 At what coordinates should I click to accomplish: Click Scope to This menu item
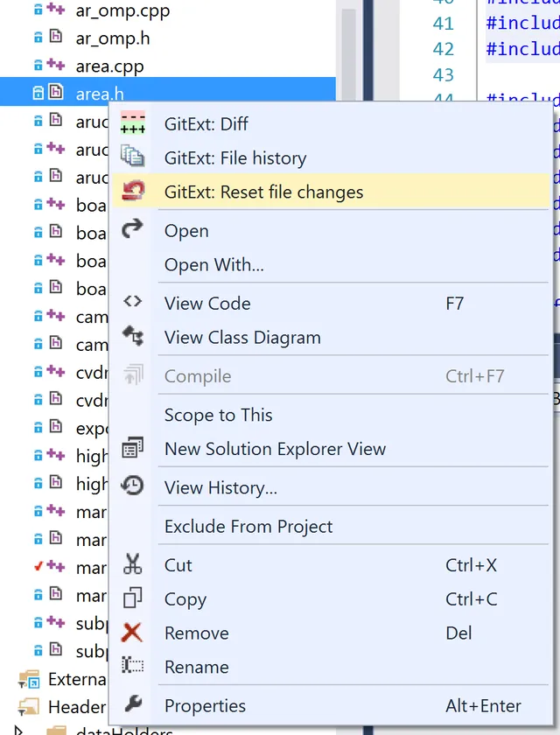point(219,415)
